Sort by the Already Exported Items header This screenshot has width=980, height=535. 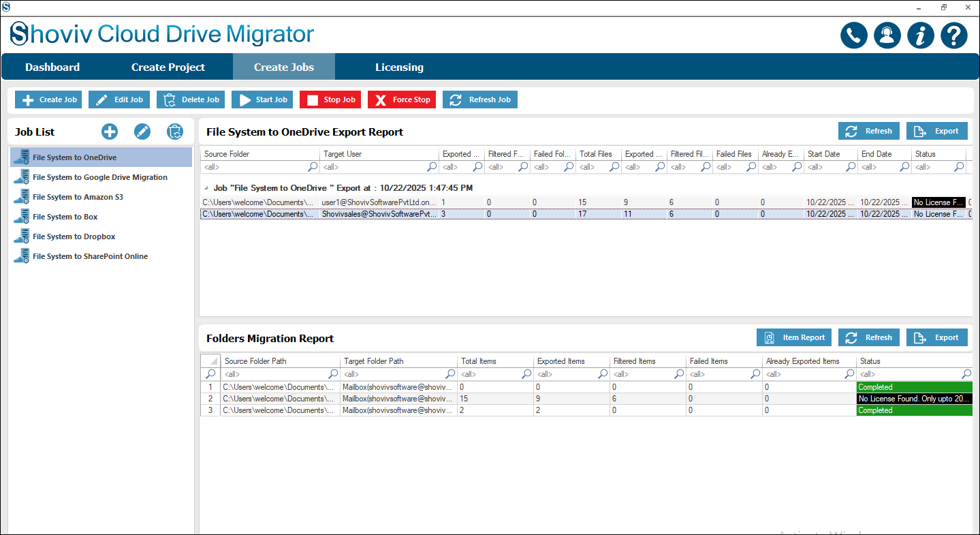point(809,361)
